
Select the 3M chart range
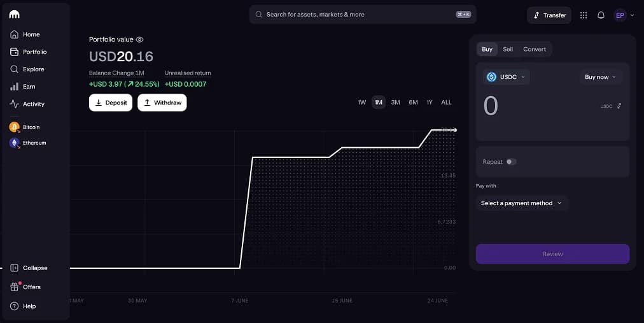click(x=396, y=103)
